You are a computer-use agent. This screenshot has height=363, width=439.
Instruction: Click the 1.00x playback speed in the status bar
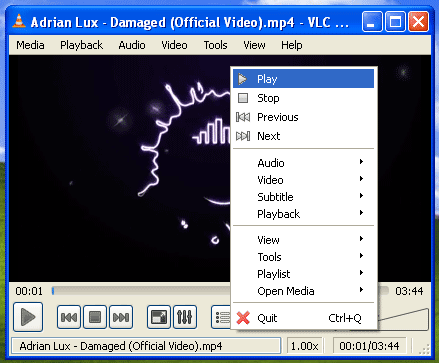(304, 346)
